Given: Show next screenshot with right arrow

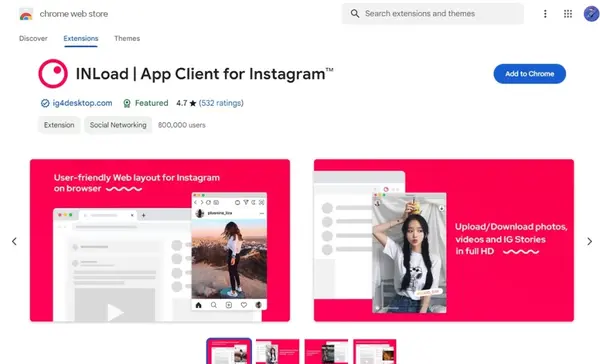Looking at the screenshot, I should tap(590, 241).
